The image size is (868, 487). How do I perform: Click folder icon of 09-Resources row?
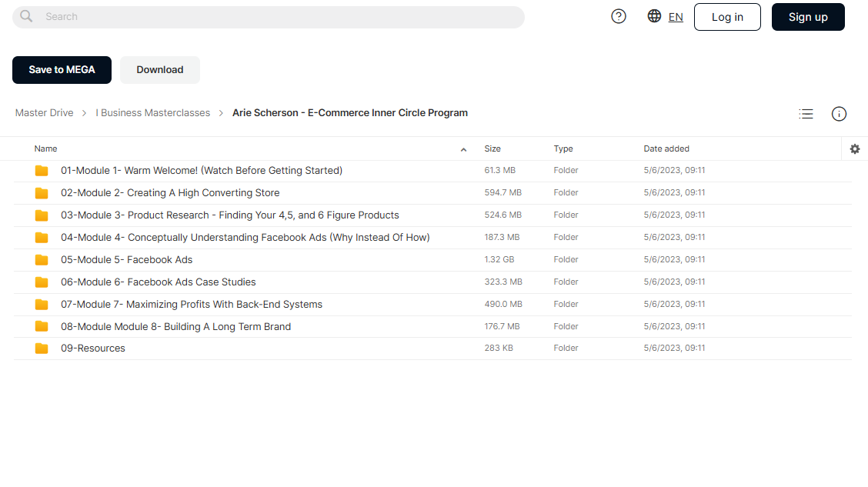[42, 349]
